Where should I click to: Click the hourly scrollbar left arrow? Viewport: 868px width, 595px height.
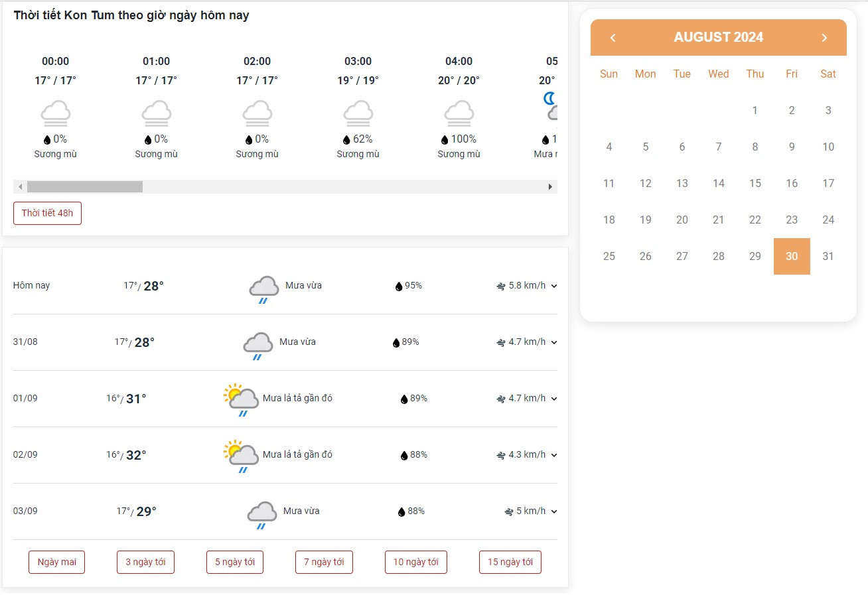(20, 187)
